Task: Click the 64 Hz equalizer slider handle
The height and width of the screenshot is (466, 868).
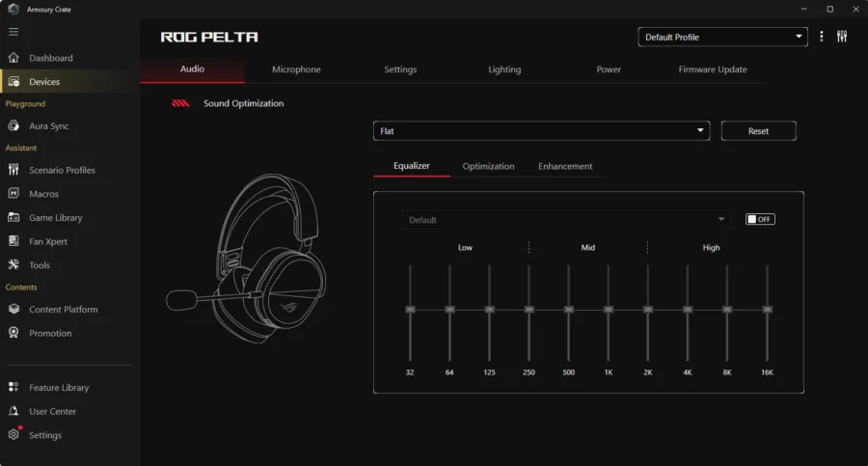Action: (x=449, y=309)
